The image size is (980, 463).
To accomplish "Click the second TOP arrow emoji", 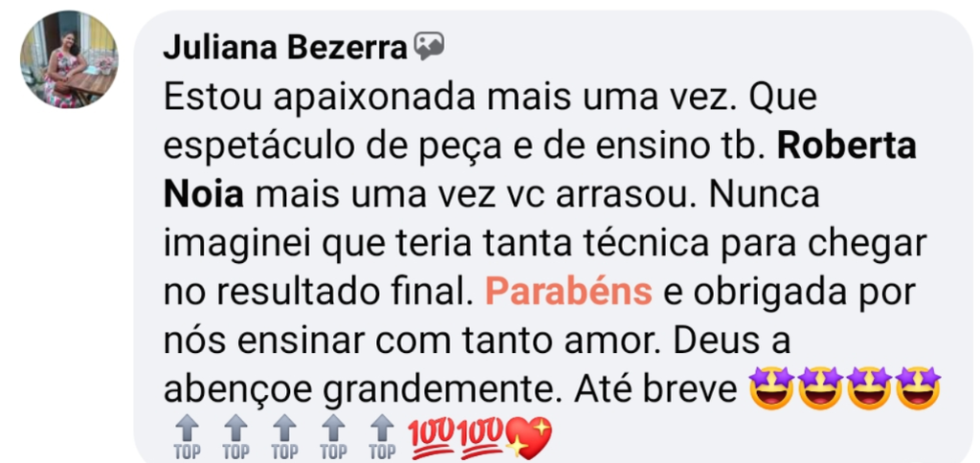I will (x=235, y=438).
